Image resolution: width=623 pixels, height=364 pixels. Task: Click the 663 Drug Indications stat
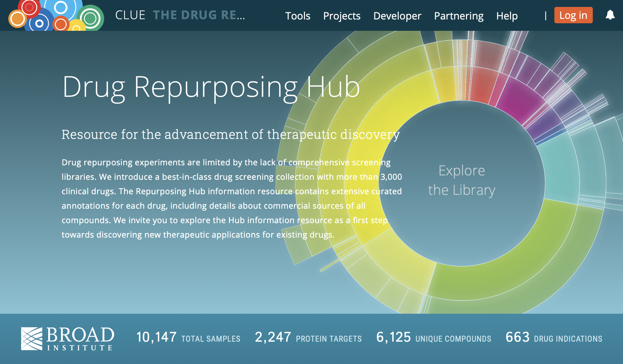554,337
